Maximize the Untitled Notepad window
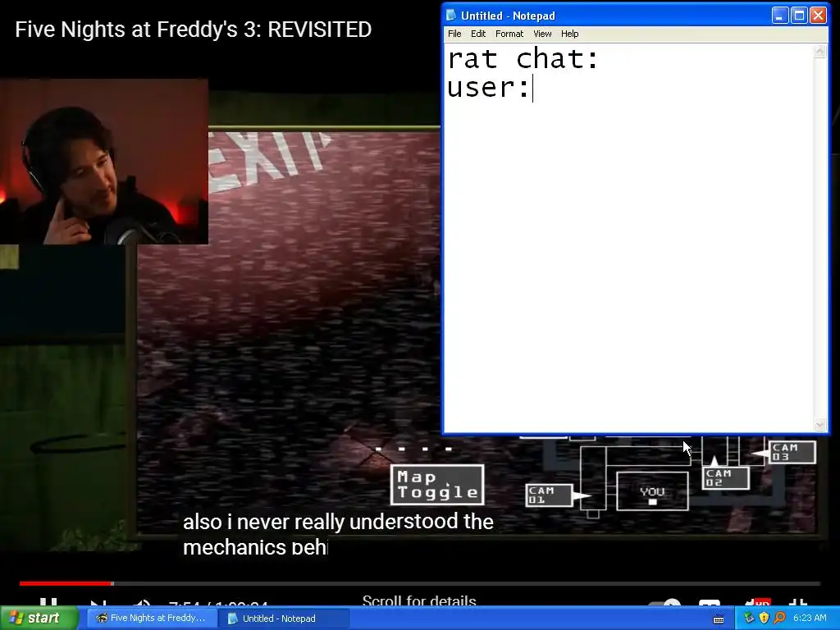 click(799, 15)
